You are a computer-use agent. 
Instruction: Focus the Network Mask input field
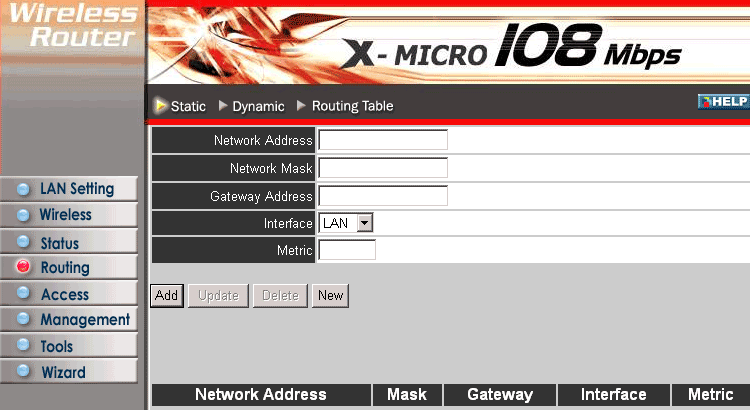(x=383, y=168)
